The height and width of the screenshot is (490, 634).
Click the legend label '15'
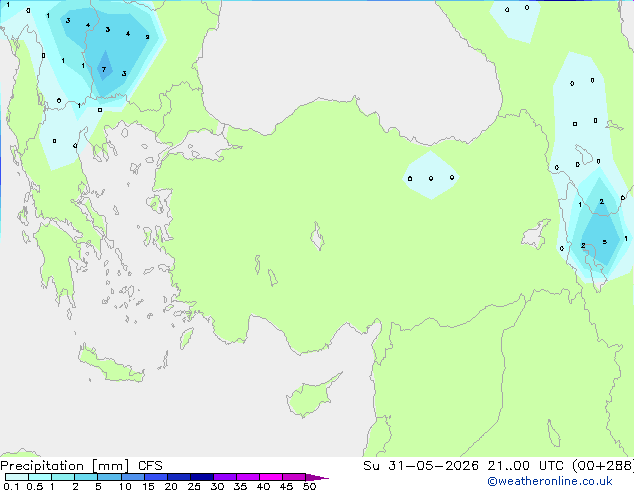(x=148, y=486)
